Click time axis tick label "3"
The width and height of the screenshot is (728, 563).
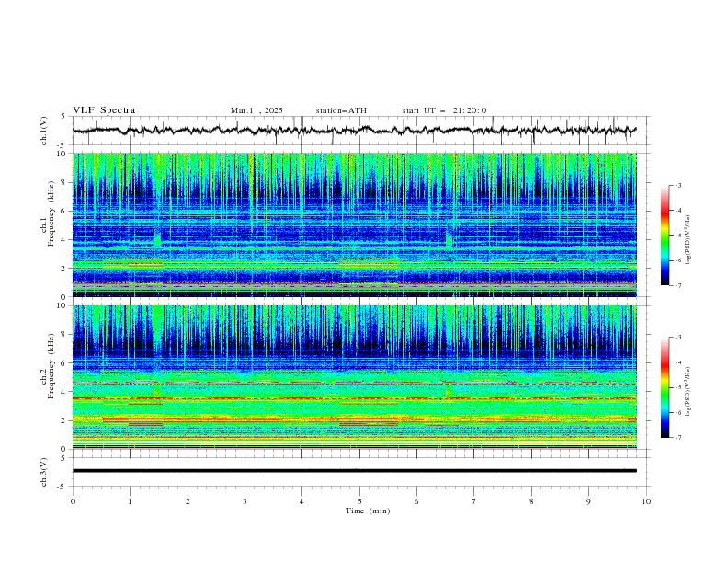(x=245, y=501)
